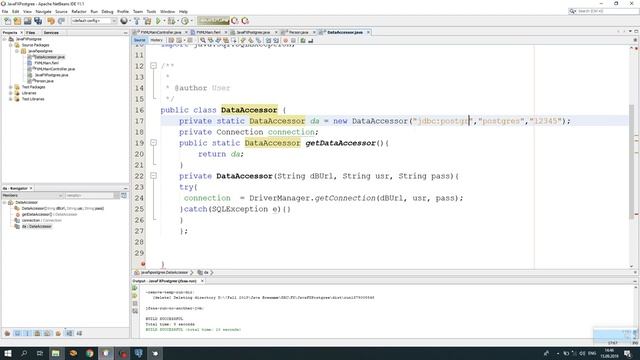
Task: Open the Tools menu
Action: coord(151,11)
